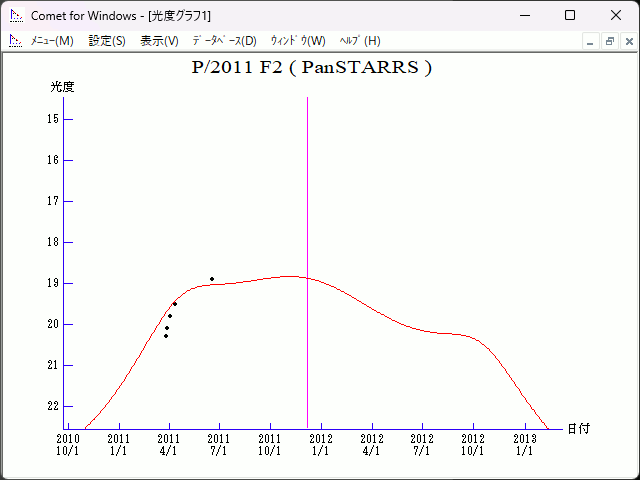Image resolution: width=640 pixels, height=480 pixels.
Task: Click the P/2011 F2 (PanSTARRS) graph title
Action: (x=311, y=68)
